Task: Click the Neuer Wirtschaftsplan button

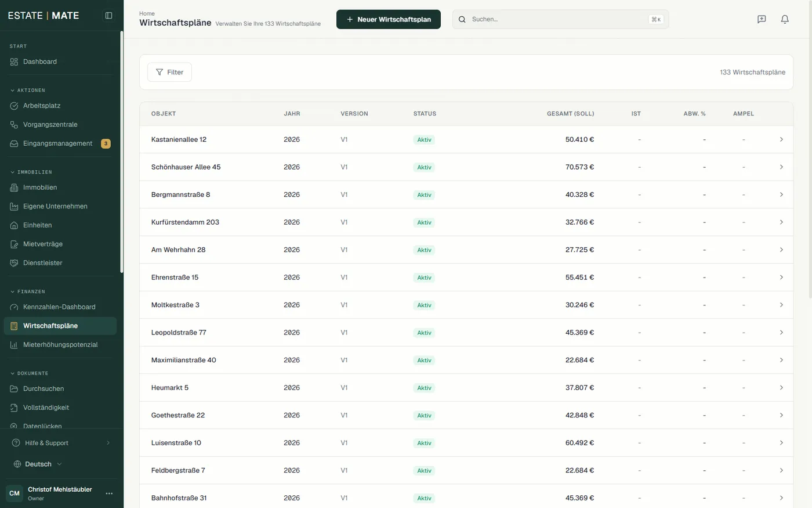Action: coord(389,19)
